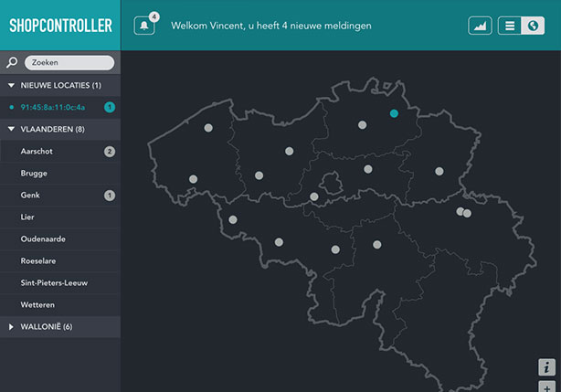Click Genk's notification badge 1
The width and height of the screenshot is (561, 392).
point(110,196)
